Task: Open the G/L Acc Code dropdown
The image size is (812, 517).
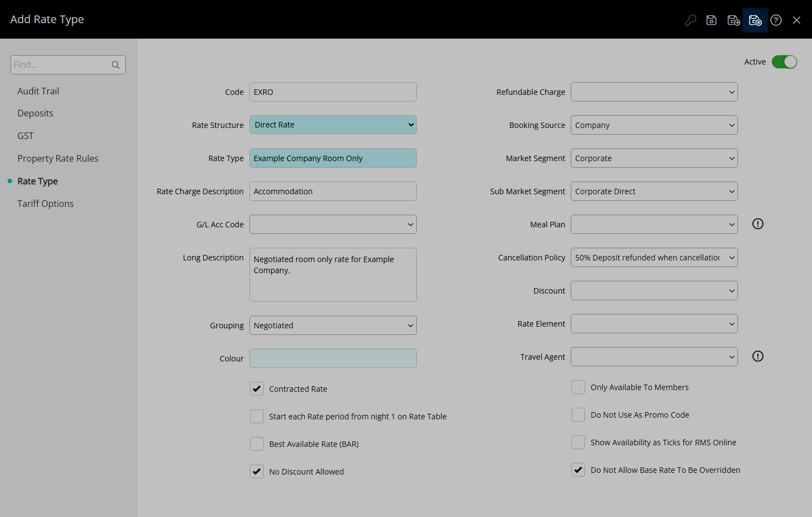Action: [333, 225]
